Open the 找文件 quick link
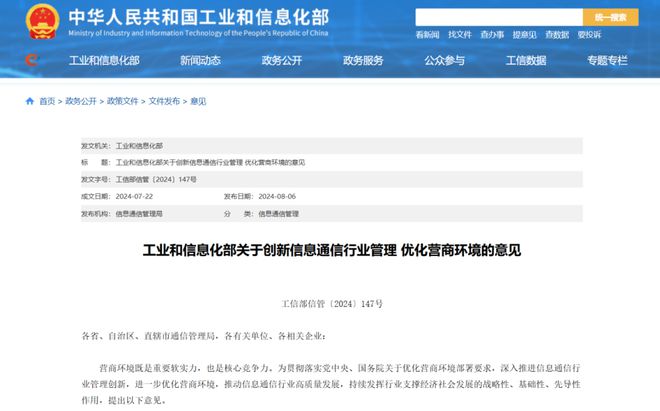The image size is (660, 411). pyautogui.click(x=460, y=35)
